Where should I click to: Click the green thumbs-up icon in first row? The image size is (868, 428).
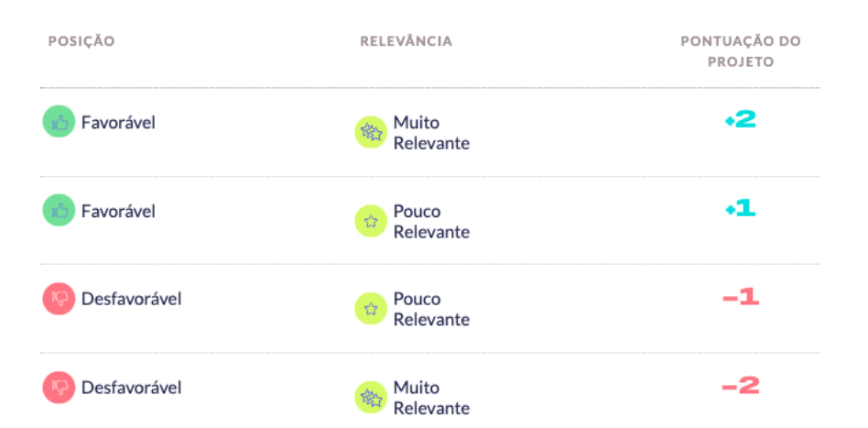[59, 121]
